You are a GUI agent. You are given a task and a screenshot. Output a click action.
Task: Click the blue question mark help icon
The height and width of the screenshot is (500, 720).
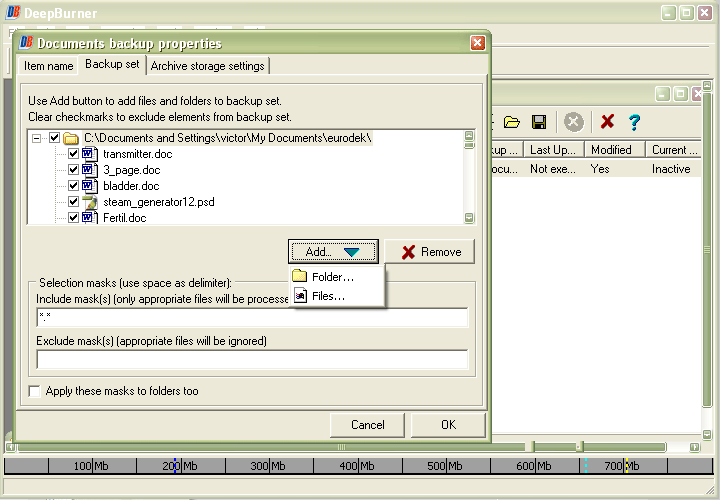click(x=634, y=122)
